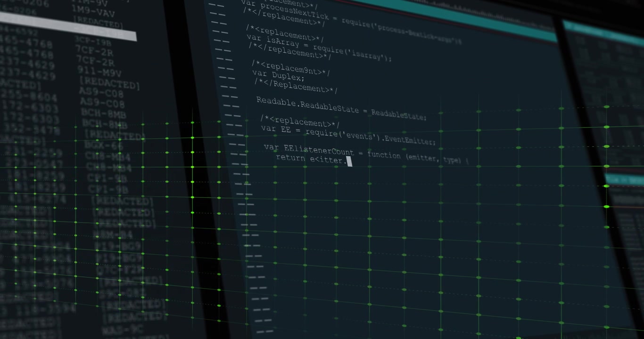Click the 'var isArray = require' code line
The height and width of the screenshot is (339, 644).
[x=319, y=48]
